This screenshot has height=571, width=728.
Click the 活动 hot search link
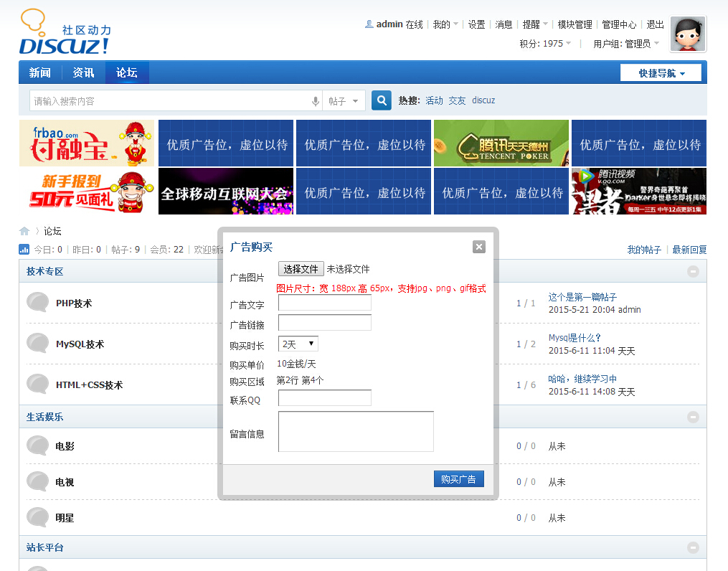pos(434,100)
